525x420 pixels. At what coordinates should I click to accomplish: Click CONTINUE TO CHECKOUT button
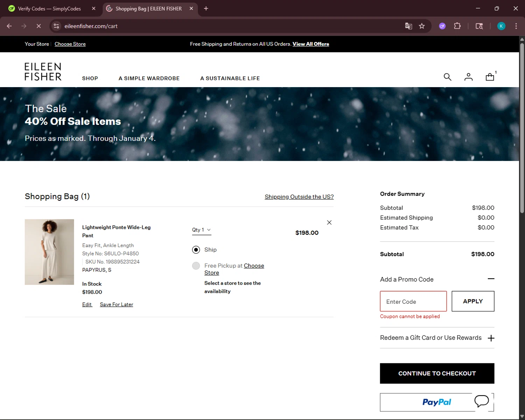[437, 373]
